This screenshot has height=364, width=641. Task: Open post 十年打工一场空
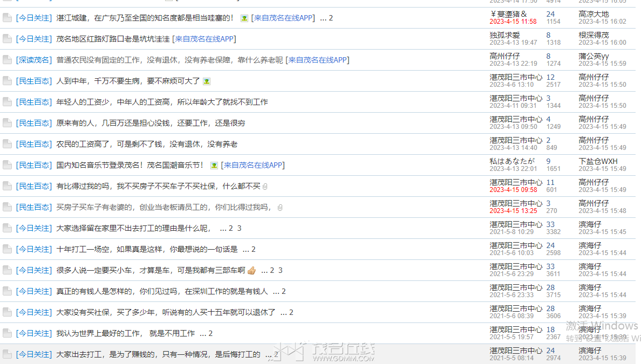point(147,249)
